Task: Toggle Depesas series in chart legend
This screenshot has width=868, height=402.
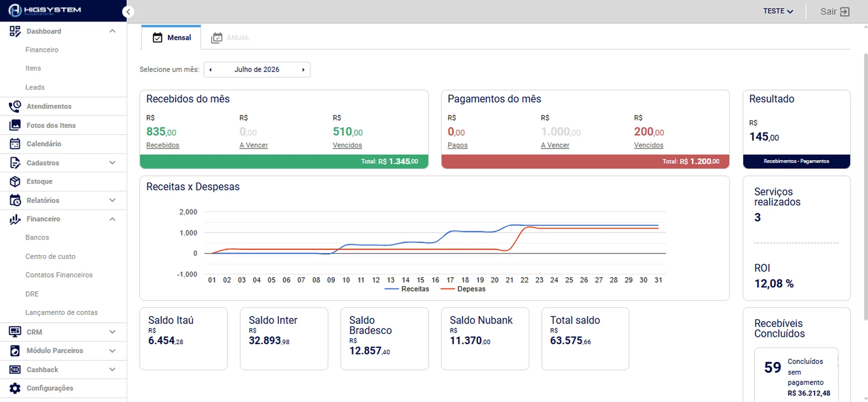Action: coord(463,289)
